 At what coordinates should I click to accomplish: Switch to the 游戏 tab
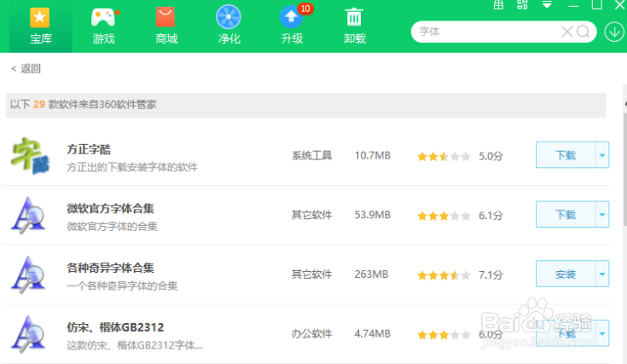pos(103,26)
